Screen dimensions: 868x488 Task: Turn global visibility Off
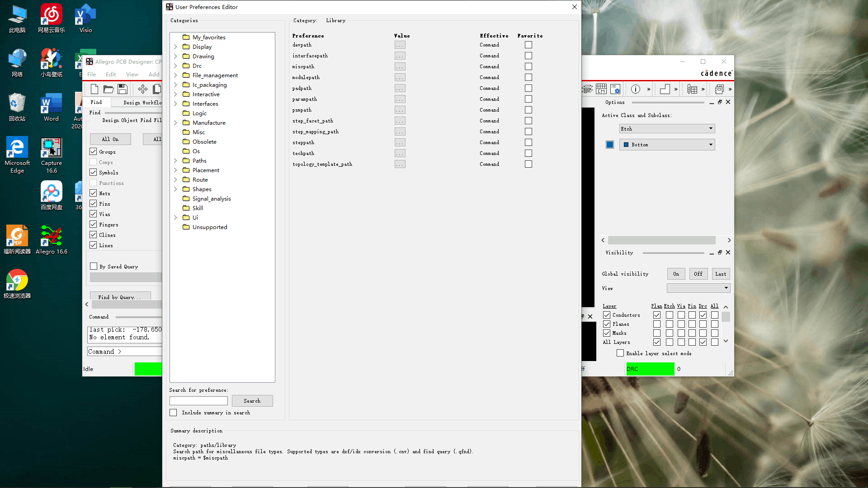698,274
